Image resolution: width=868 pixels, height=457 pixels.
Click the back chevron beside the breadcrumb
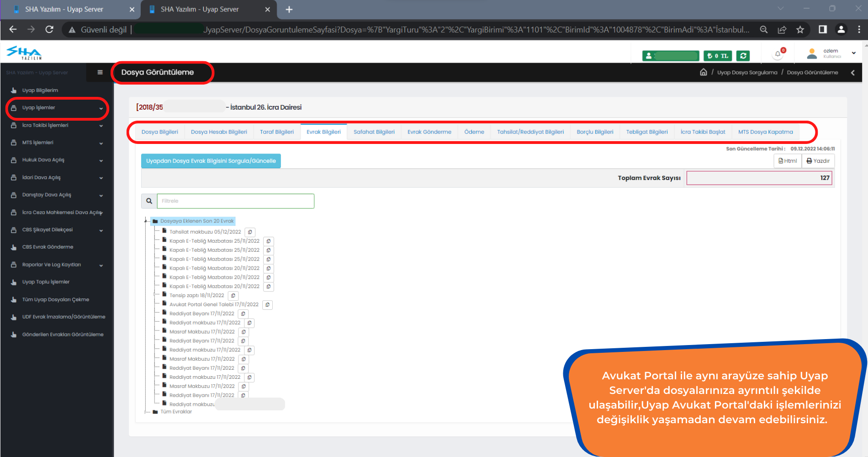click(852, 73)
